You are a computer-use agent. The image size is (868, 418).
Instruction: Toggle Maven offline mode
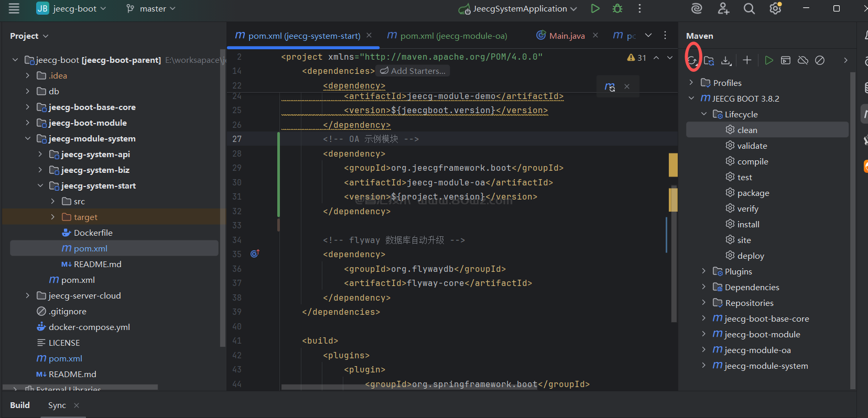point(803,60)
